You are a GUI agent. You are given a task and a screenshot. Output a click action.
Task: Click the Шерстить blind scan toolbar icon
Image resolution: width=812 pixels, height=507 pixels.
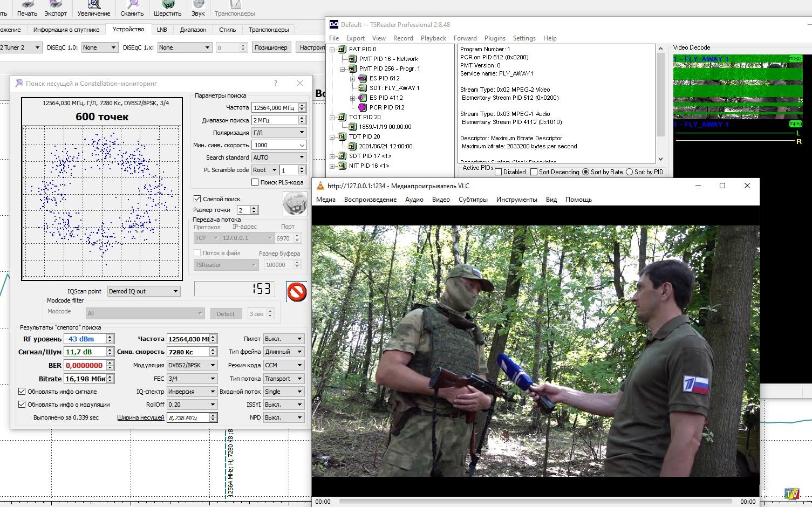pos(167,5)
